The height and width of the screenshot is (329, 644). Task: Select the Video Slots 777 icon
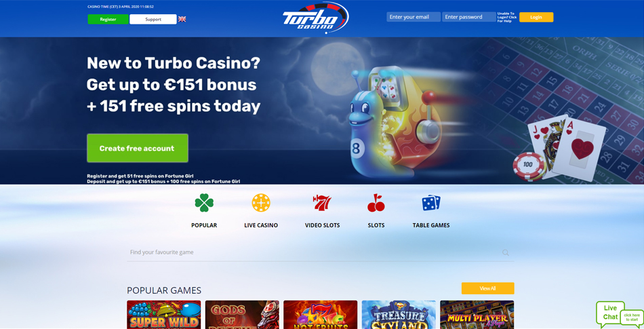point(322,203)
